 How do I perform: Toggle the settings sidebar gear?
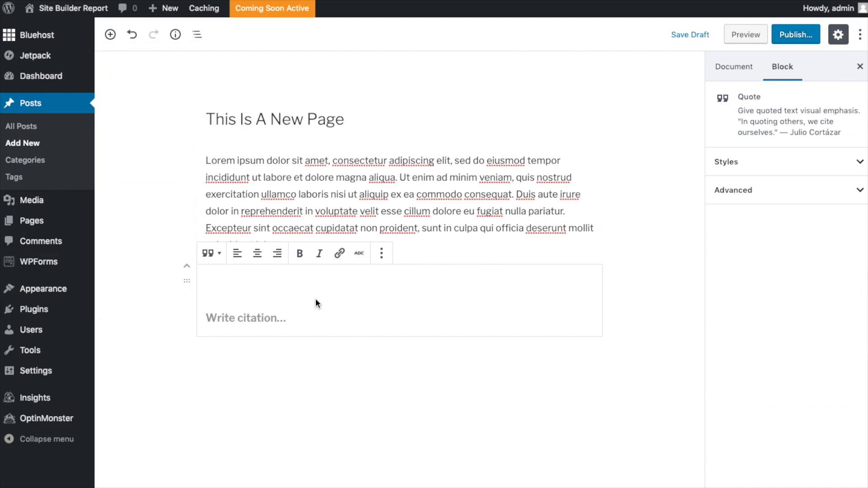(838, 34)
